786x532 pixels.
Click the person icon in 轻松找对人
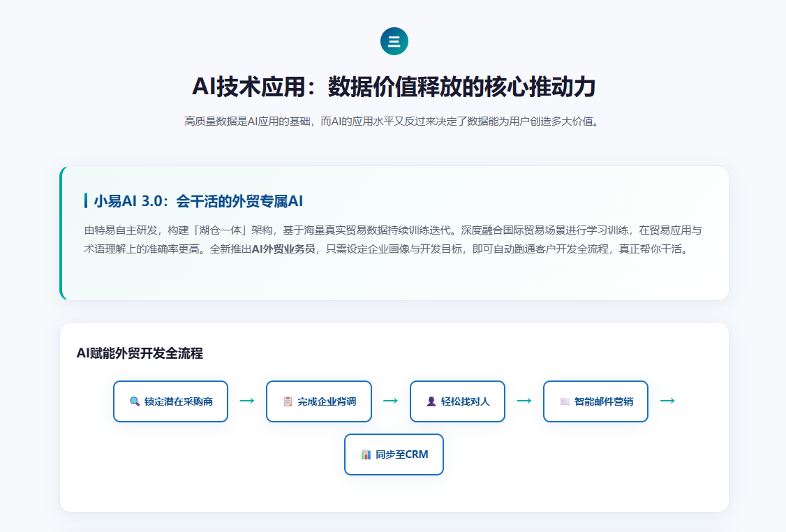(431, 401)
